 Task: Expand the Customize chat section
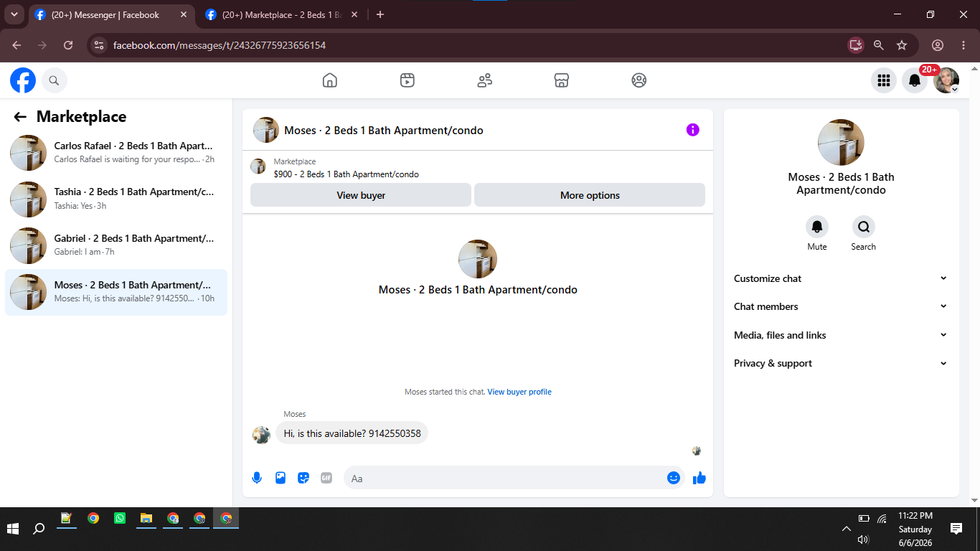pyautogui.click(x=841, y=278)
